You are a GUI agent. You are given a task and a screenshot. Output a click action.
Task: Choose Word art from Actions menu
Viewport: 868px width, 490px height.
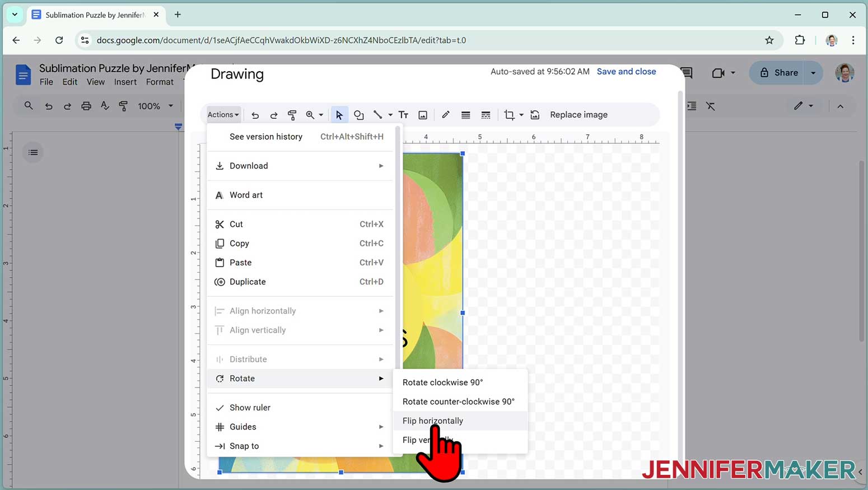click(301, 195)
